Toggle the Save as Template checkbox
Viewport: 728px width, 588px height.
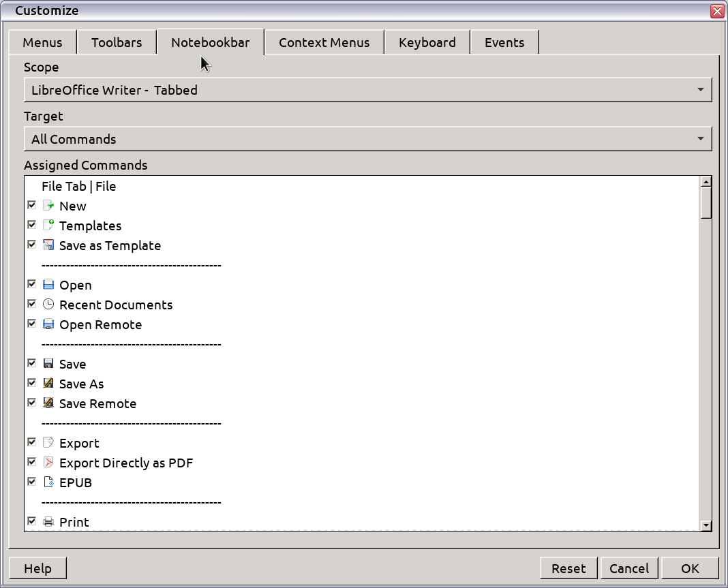tap(31, 244)
